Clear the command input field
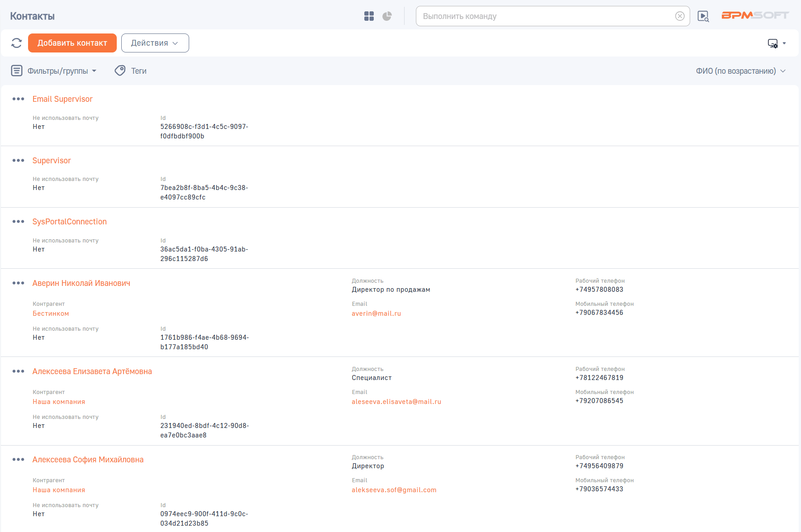801x532 pixels. pyautogui.click(x=679, y=16)
